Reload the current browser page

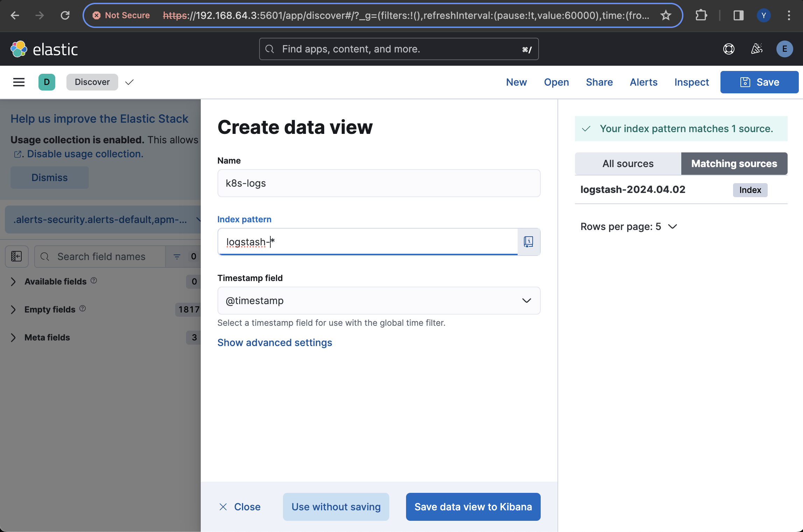pyautogui.click(x=65, y=15)
